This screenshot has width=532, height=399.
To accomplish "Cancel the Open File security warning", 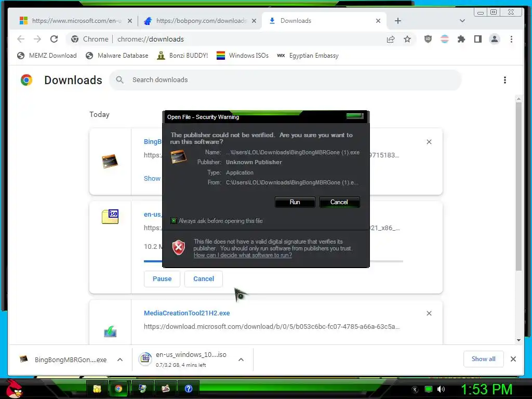I will pyautogui.click(x=339, y=202).
